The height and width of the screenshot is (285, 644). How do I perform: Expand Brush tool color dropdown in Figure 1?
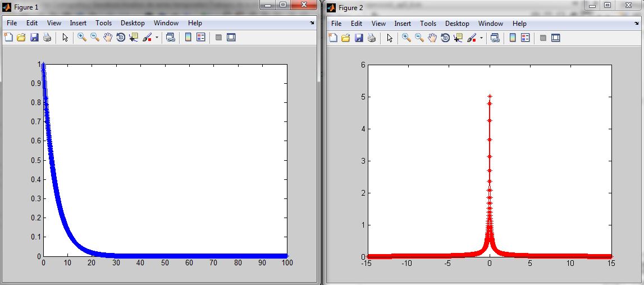pos(157,38)
